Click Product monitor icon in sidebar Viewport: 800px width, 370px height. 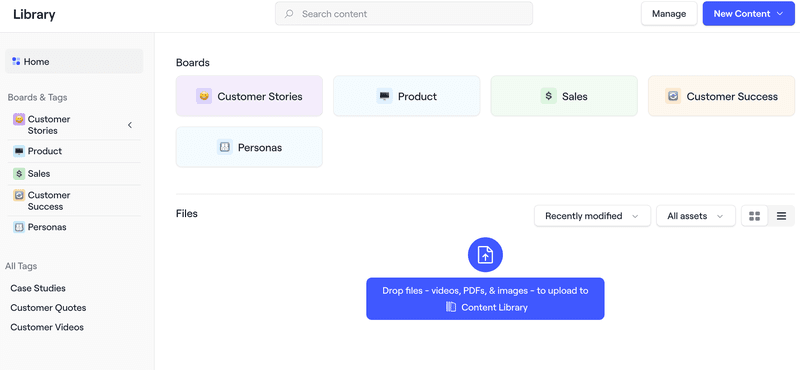click(x=19, y=151)
